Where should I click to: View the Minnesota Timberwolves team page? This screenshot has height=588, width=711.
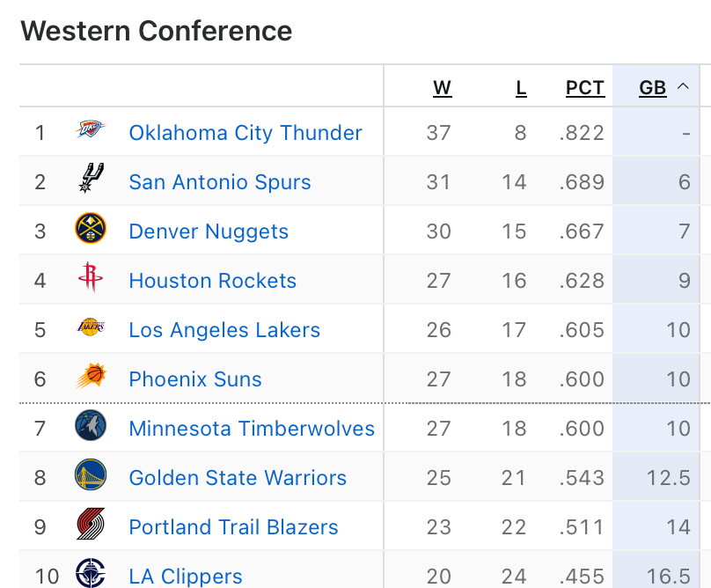[x=252, y=429]
